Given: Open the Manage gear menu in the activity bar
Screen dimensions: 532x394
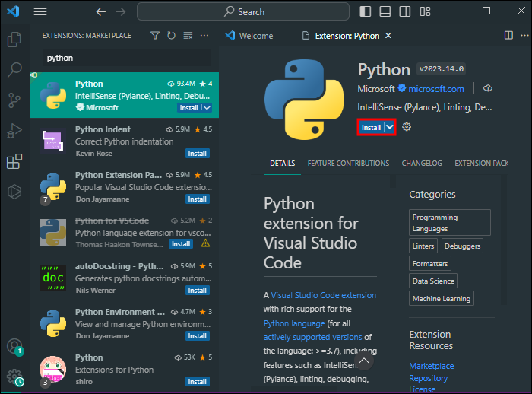Looking at the screenshot, I should (14, 377).
